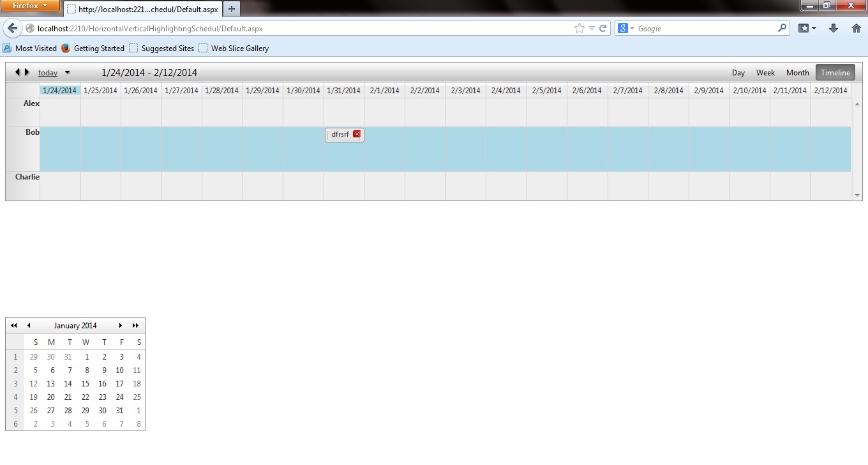Fast-forward calendar months (double right arrow)
868x465 pixels.
[x=135, y=326]
